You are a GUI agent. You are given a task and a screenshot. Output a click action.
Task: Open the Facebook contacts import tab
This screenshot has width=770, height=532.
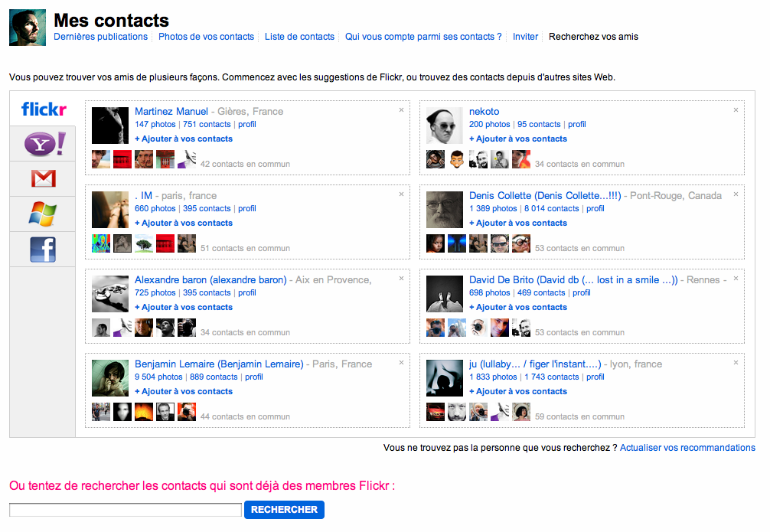(43, 250)
